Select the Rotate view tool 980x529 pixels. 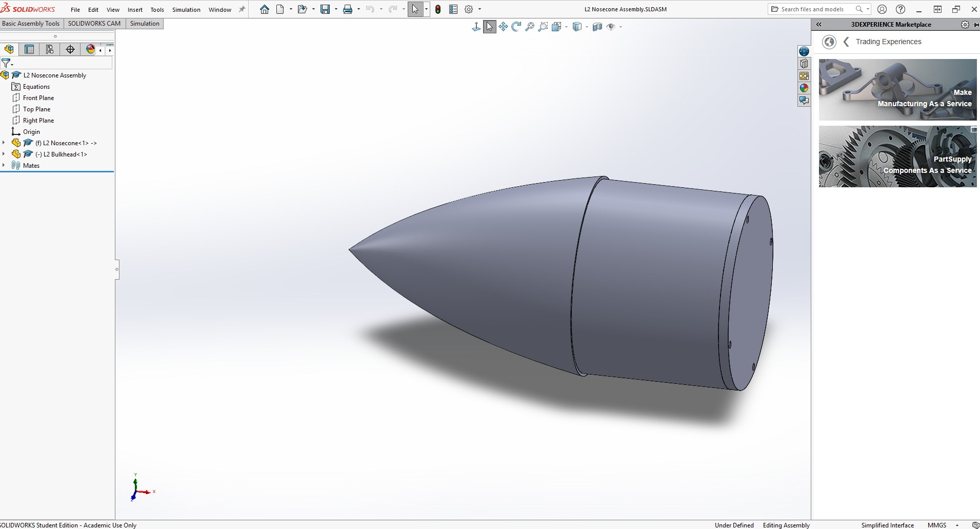coord(516,27)
